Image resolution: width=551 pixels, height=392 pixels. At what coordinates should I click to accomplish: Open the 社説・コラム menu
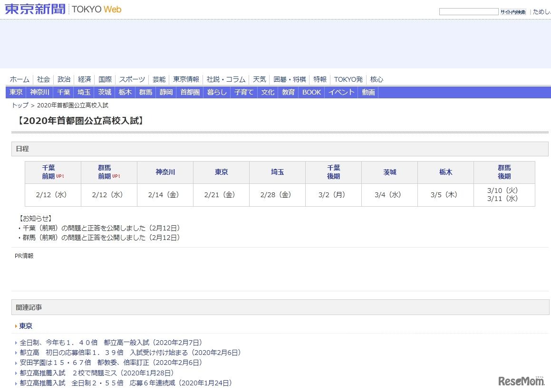click(226, 79)
